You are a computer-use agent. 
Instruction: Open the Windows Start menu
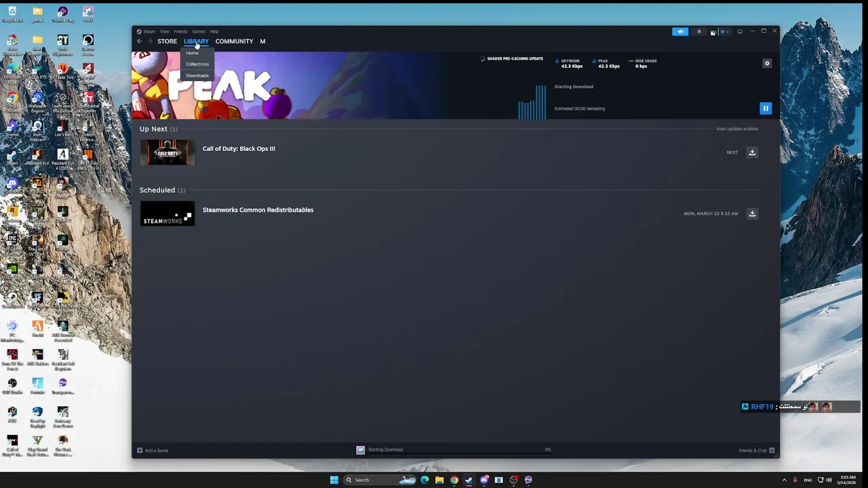click(x=334, y=480)
